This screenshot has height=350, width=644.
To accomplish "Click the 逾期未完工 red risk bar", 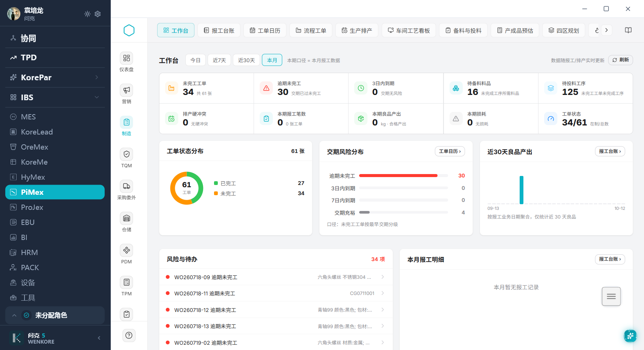I will click(398, 176).
